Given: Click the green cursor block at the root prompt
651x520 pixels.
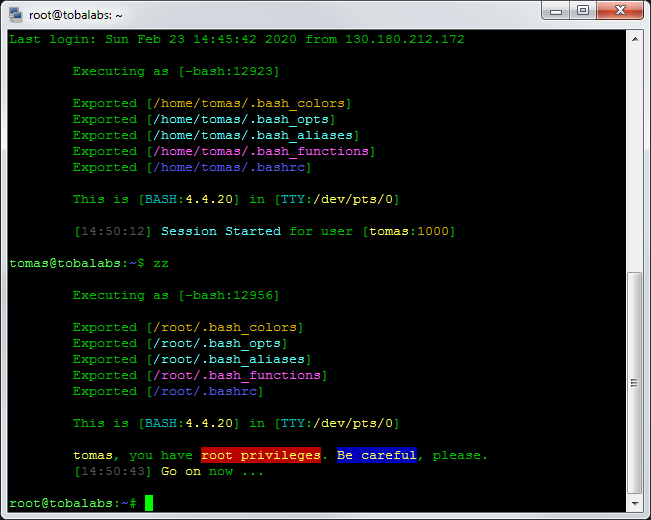Looking at the screenshot, I should [149, 503].
